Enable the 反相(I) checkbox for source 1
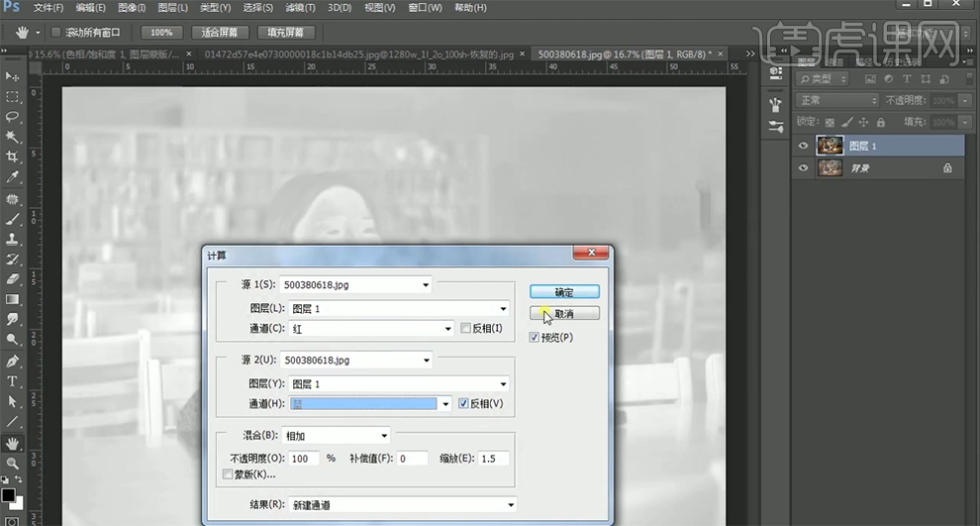Viewport: 980px width, 526px height. 466,328
